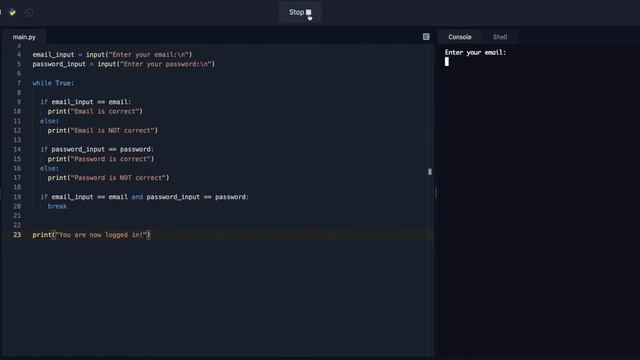Click the "else:" keyword on line 16

49,168
